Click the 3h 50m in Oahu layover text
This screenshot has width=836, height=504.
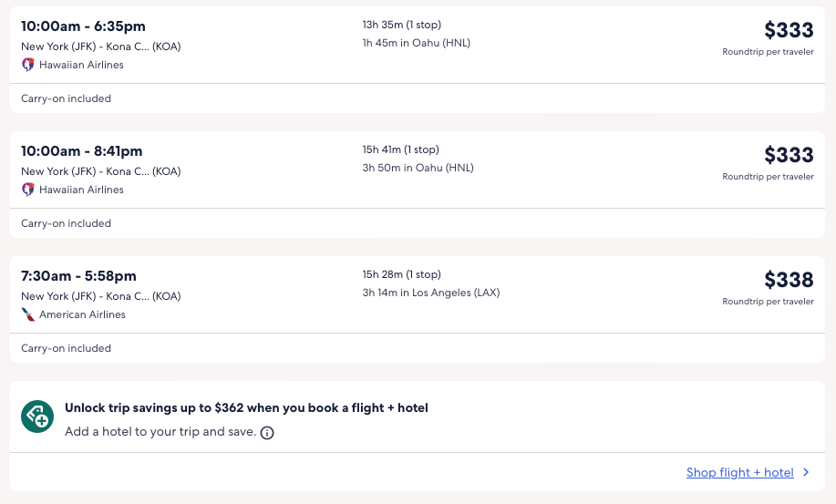pyautogui.click(x=418, y=168)
